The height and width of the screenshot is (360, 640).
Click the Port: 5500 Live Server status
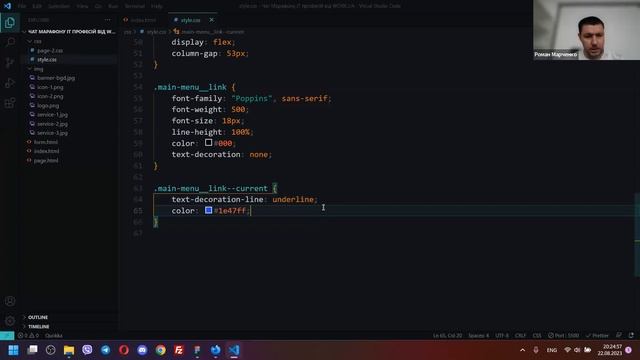563,336
